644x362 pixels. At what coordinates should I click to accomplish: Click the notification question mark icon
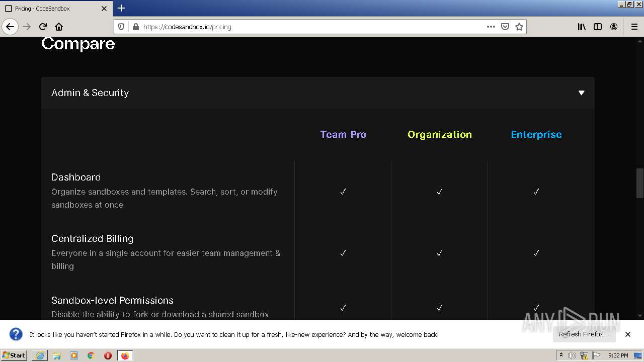[x=16, y=334]
